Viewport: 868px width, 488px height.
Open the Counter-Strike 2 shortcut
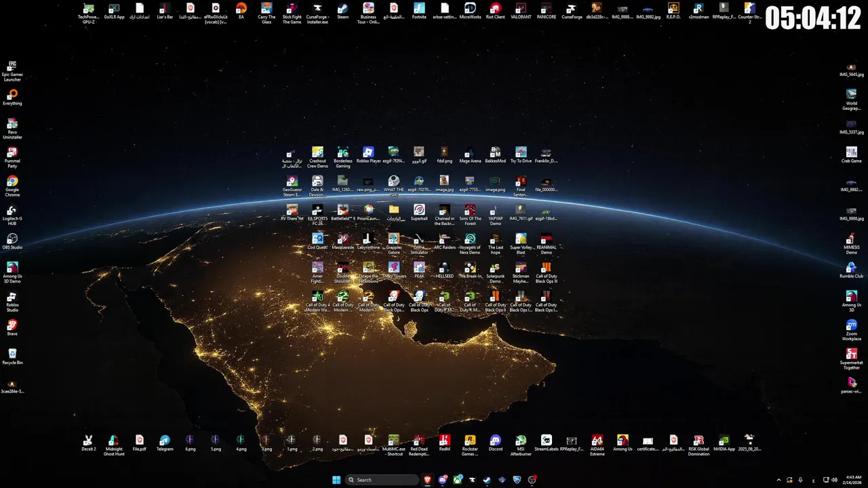749,14
